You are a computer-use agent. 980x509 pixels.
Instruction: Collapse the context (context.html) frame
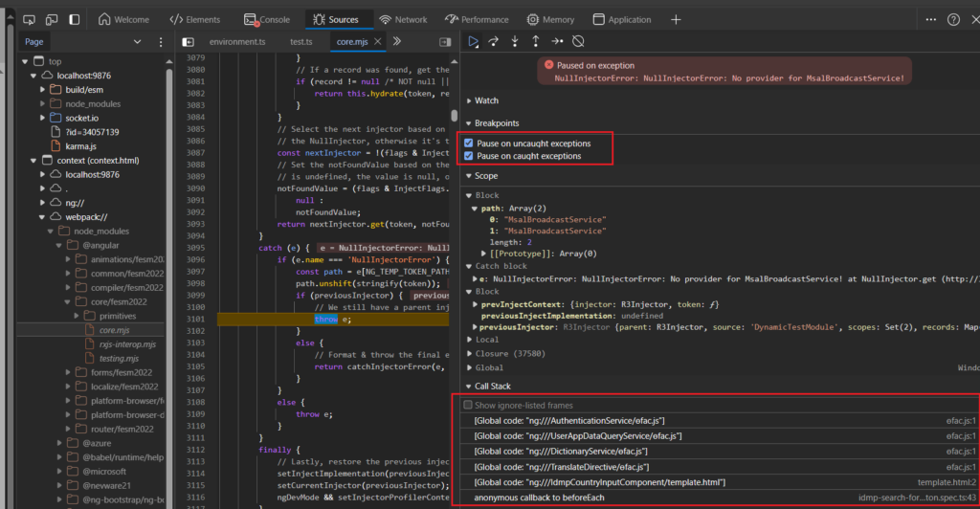33,161
